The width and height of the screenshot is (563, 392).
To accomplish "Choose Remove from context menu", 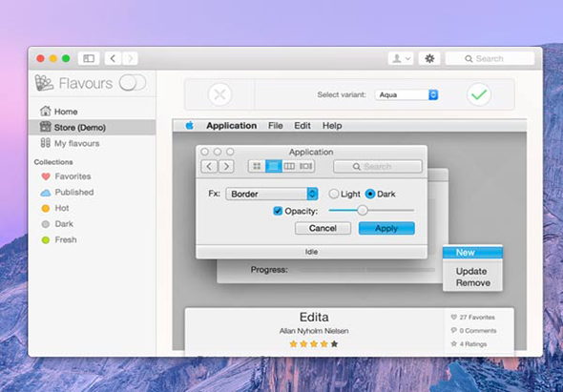I will click(x=472, y=283).
